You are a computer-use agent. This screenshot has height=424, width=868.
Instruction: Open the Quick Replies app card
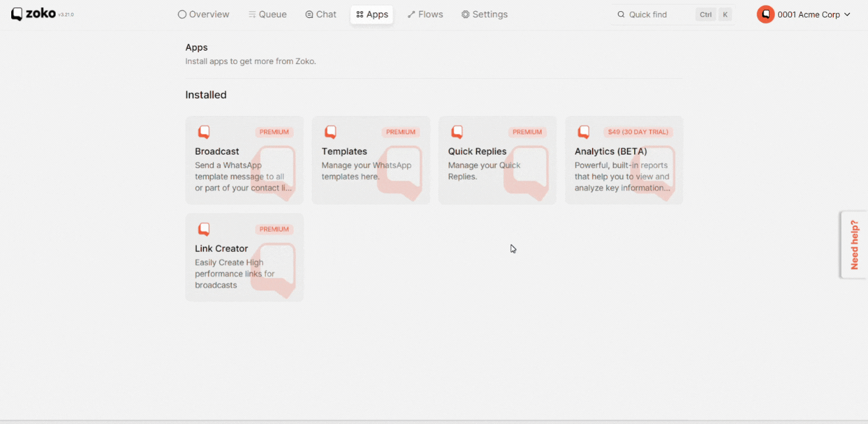(498, 160)
